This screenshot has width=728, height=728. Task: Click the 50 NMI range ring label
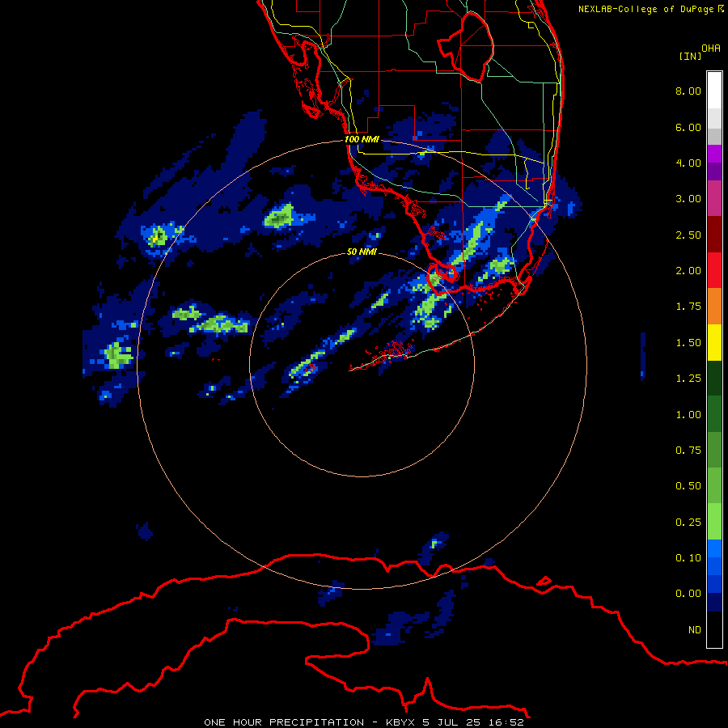click(362, 252)
